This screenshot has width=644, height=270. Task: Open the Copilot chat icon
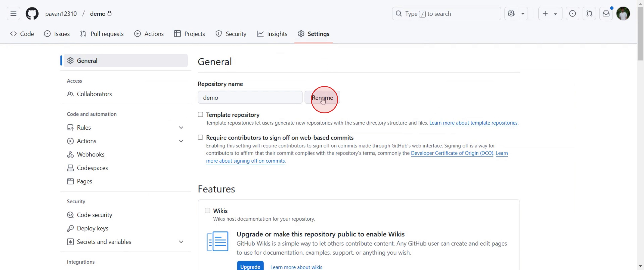(x=511, y=14)
